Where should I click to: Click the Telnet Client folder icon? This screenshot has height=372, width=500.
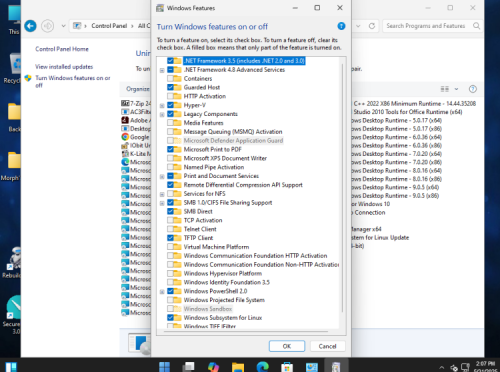[x=178, y=229]
